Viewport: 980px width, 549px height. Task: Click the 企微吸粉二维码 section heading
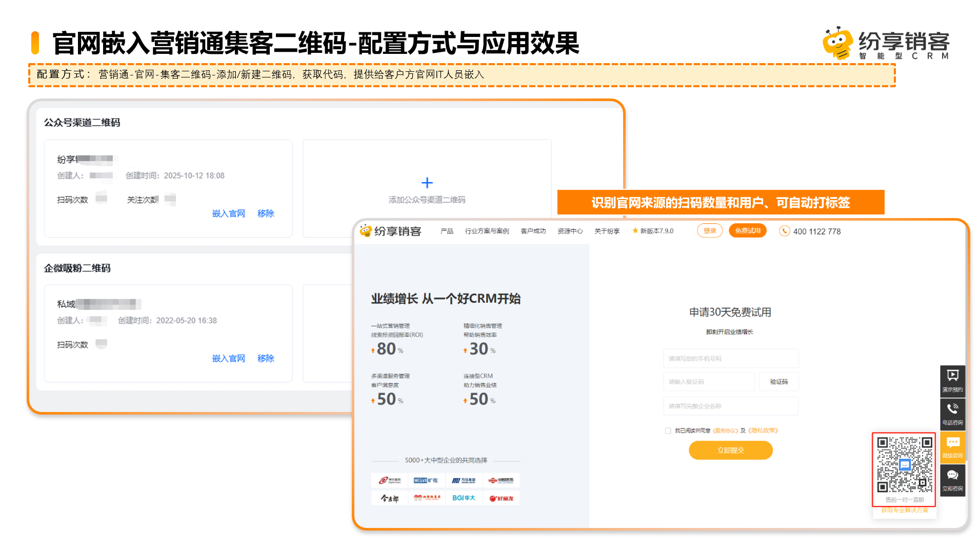pos(77,268)
